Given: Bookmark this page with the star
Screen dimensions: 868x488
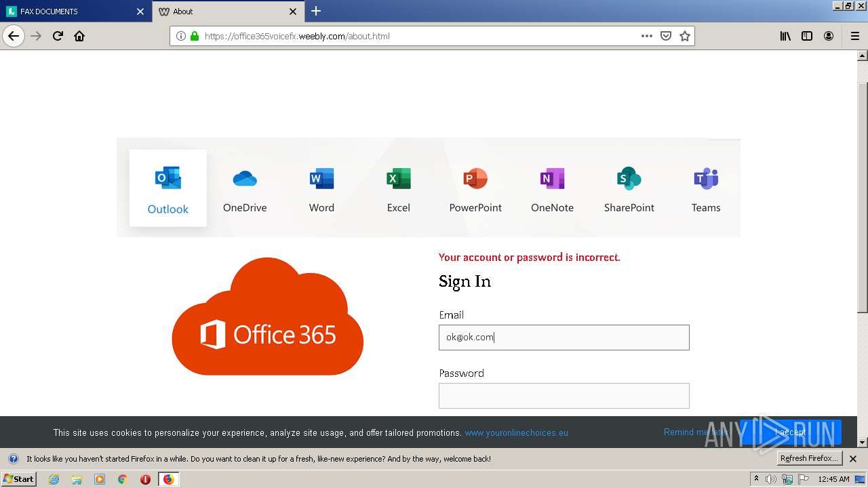Looking at the screenshot, I should (x=685, y=36).
